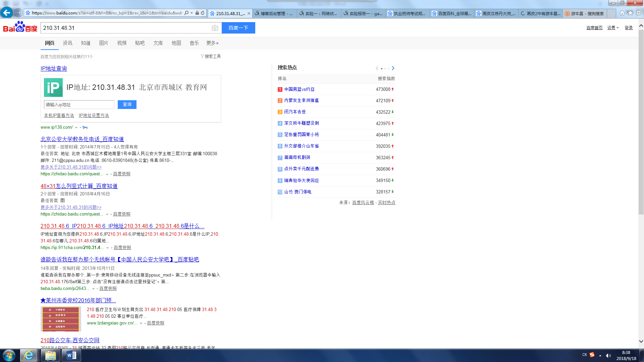Open the IE tools gear icon

pyautogui.click(x=639, y=13)
